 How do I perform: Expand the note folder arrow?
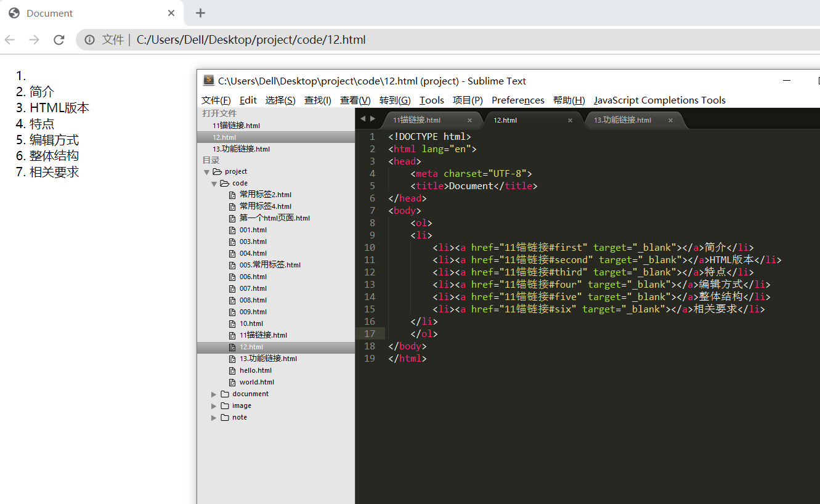[214, 418]
